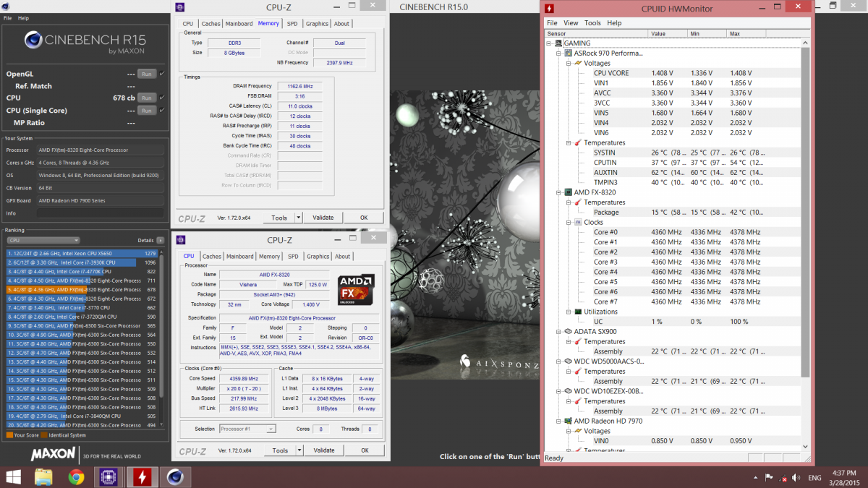This screenshot has height=488, width=868.
Task: Switch to Cinebench via its taskbar icon
Action: point(174,476)
